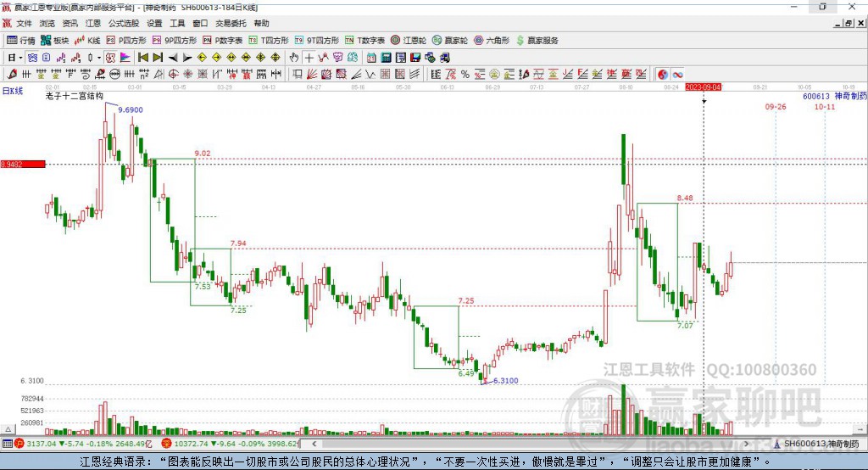Open the calendar icon in toolbar
The height and width of the screenshot is (470, 868).
pyautogui.click(x=371, y=58)
